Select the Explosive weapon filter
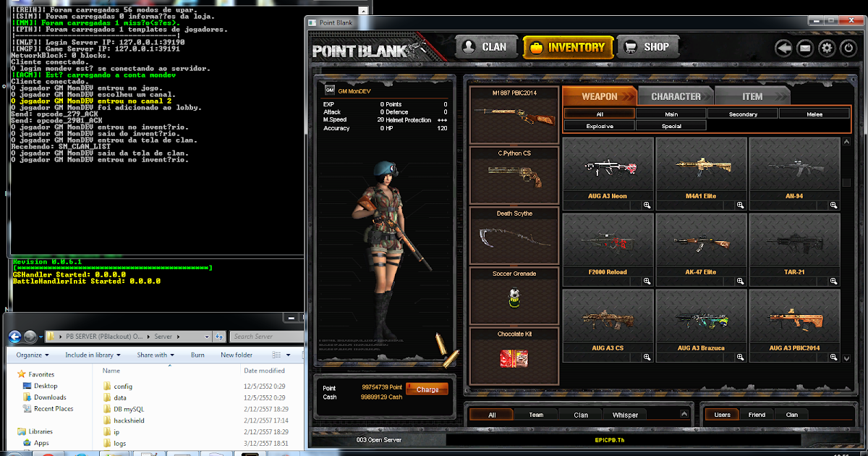868x456 pixels. click(x=600, y=126)
